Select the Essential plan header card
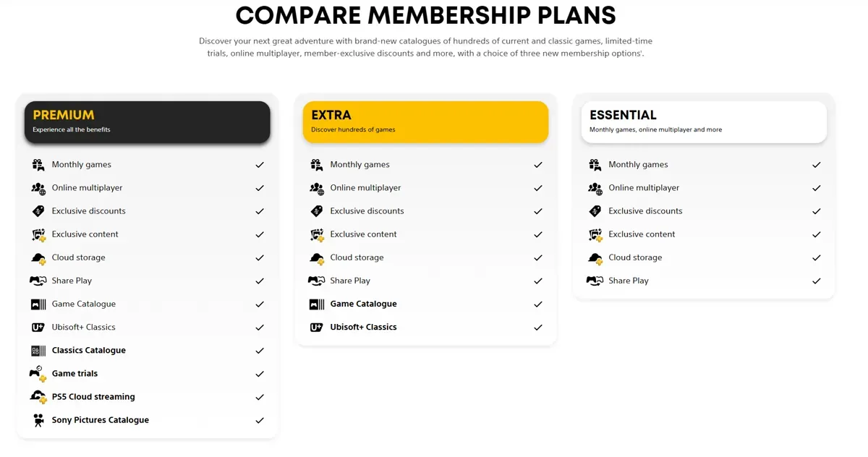 tap(705, 121)
